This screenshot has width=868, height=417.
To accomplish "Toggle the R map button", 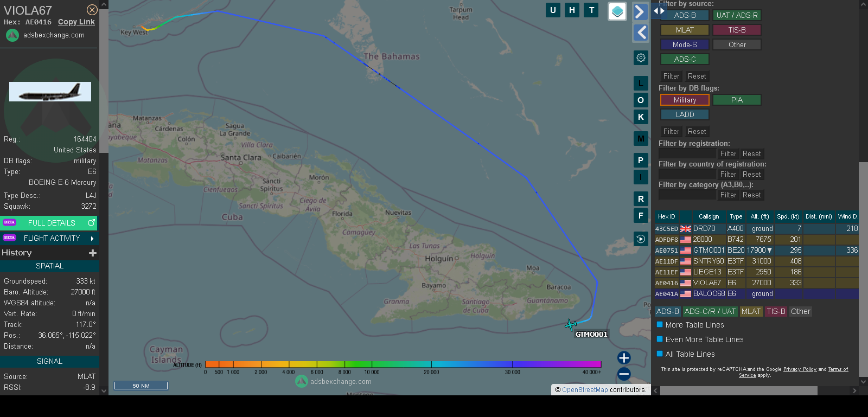I will (641, 199).
